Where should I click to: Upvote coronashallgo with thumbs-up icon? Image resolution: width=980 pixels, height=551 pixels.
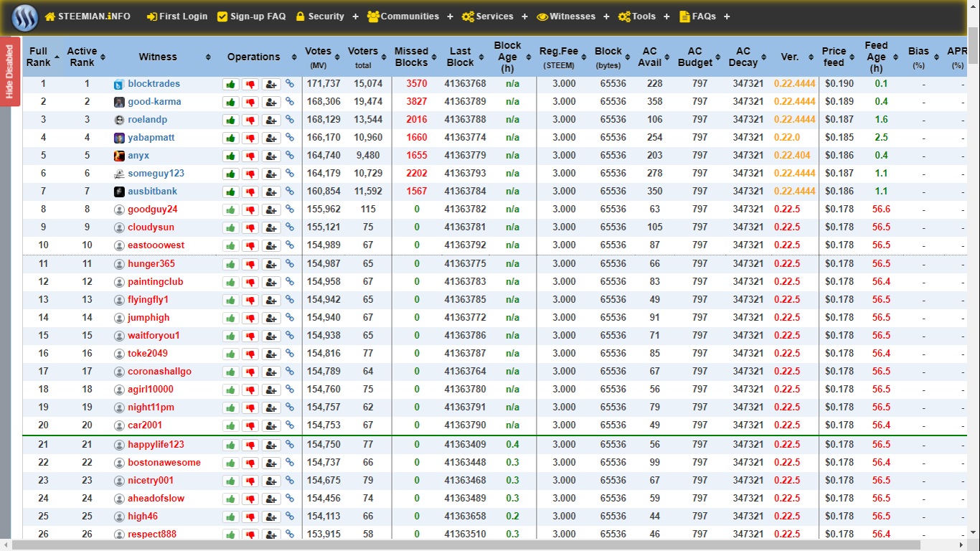point(231,372)
